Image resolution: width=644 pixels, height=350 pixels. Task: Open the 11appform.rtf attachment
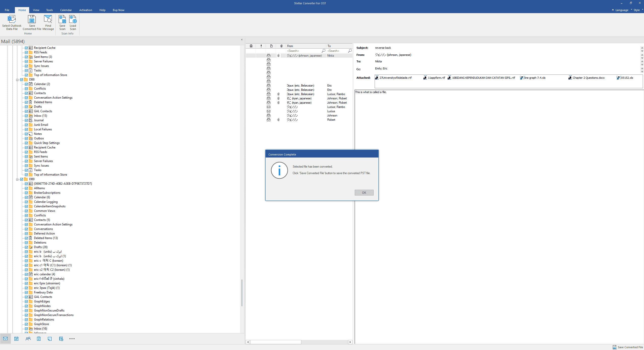coord(434,78)
